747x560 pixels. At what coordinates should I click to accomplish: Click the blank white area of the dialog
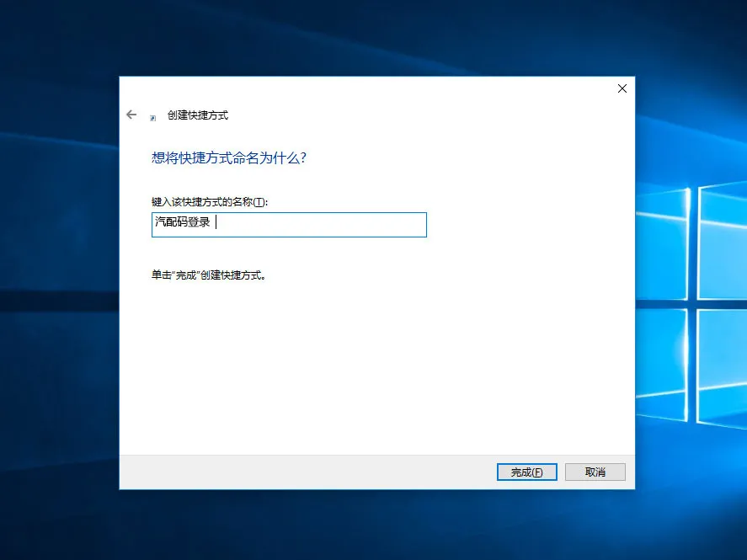click(x=379, y=362)
